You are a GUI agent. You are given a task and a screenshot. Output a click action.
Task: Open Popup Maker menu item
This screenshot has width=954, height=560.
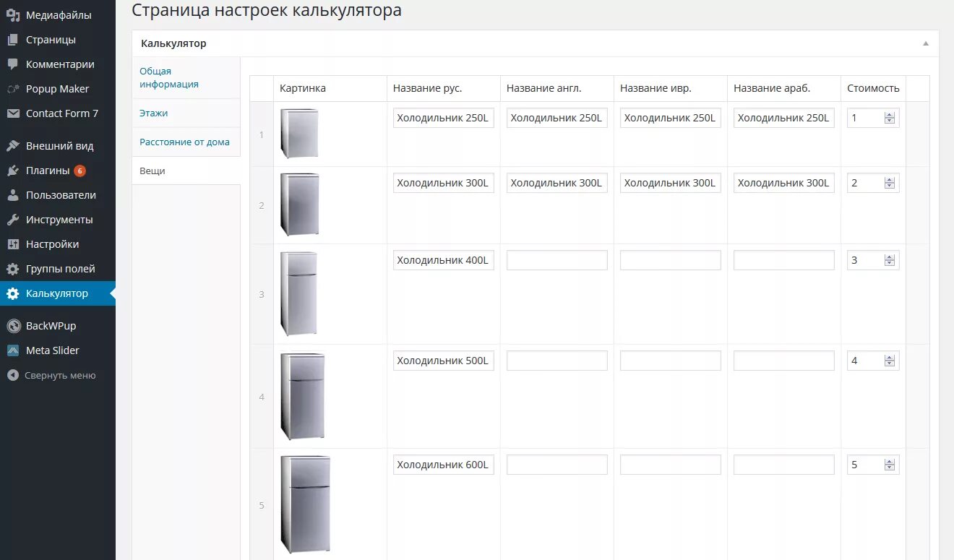click(x=58, y=89)
